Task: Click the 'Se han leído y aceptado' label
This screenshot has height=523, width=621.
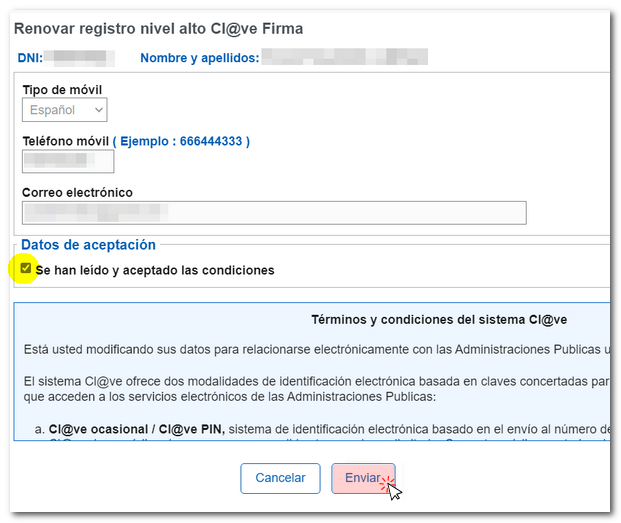Action: point(155,270)
